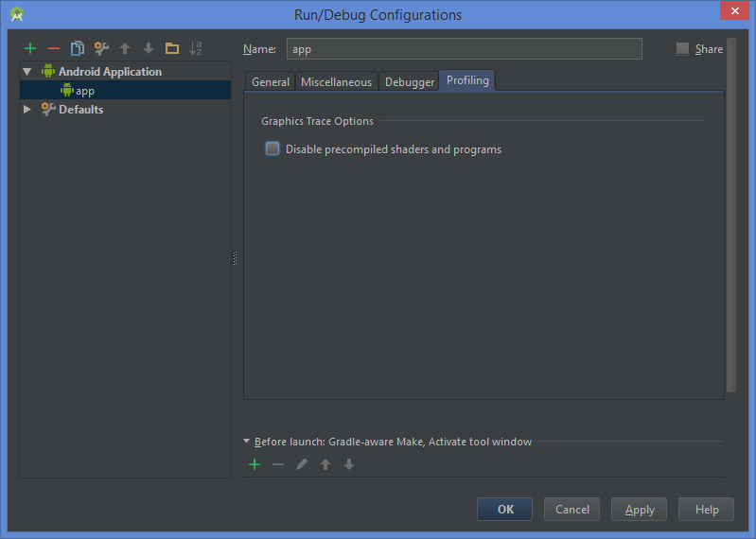Viewport: 756px width, 539px height.
Task: Click the vertical scrollbar on the right
Action: point(731,215)
